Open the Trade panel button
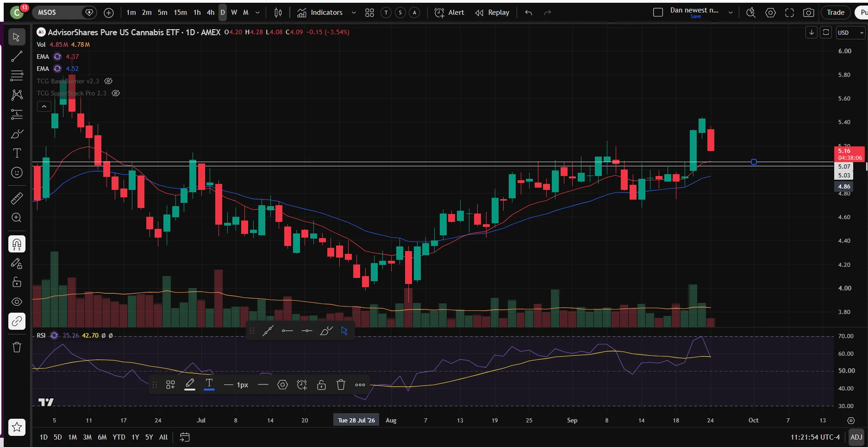868x447 pixels. click(x=836, y=13)
